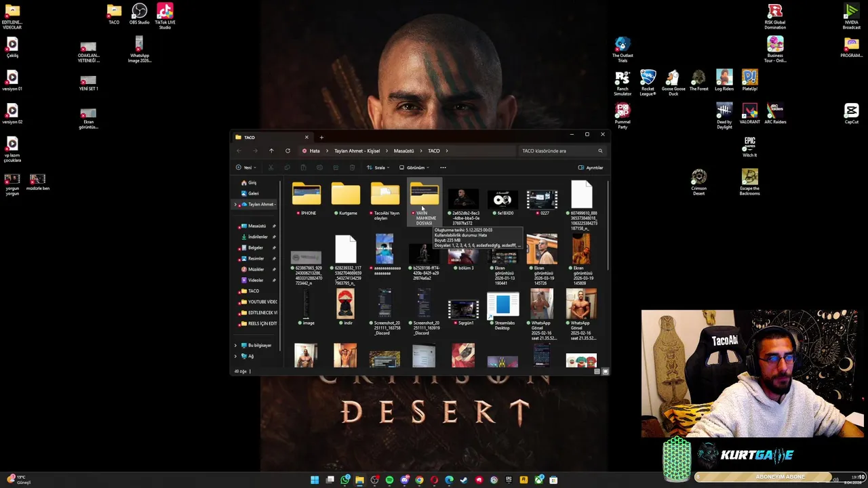Open NVIDIA Broadcast desktop icon
This screenshot has height=488, width=868.
tap(851, 16)
